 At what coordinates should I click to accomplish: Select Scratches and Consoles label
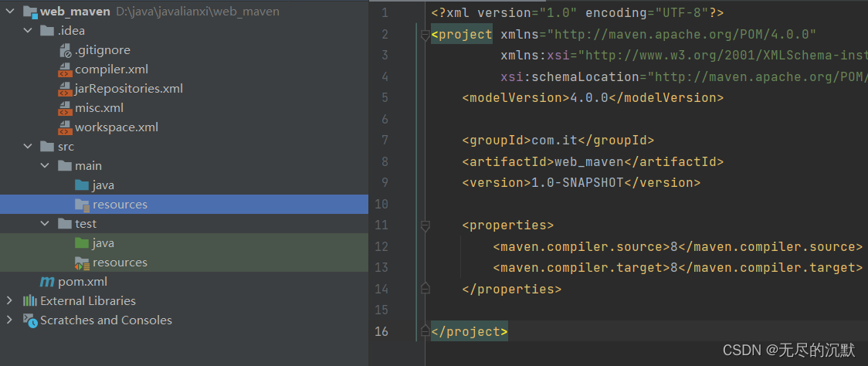pyautogui.click(x=107, y=320)
